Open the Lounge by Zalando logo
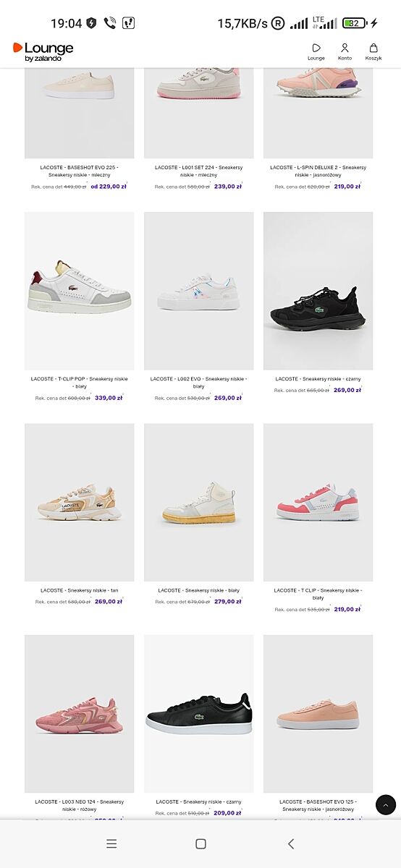The width and height of the screenshot is (401, 868). point(43,51)
